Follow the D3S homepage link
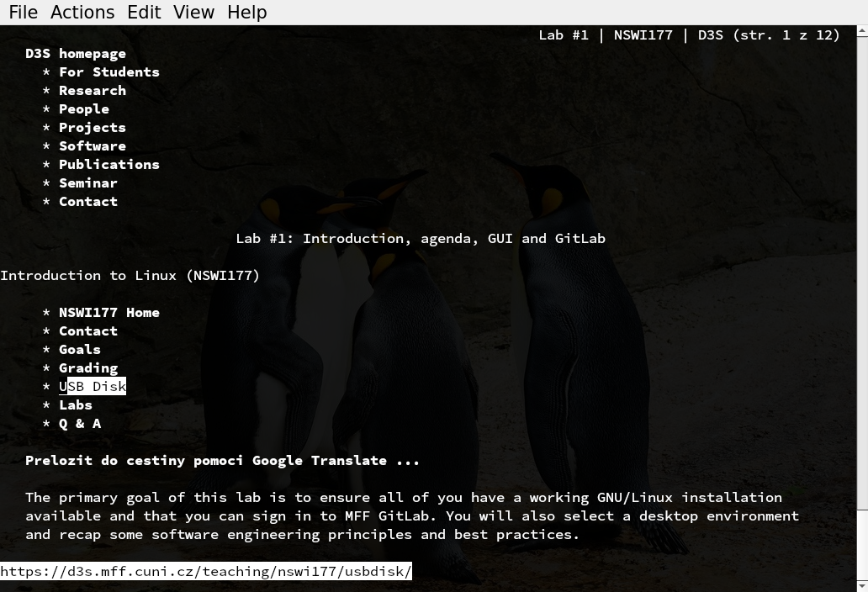This screenshot has width=868, height=592. (76, 54)
